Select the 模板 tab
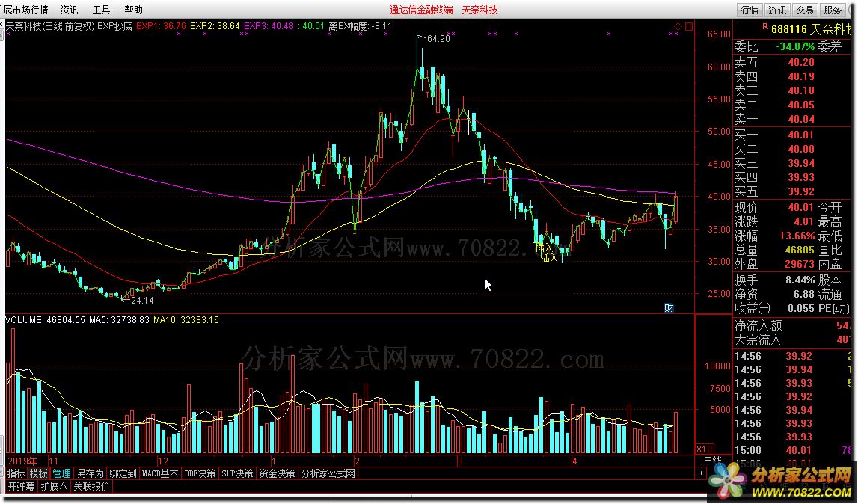 39,473
